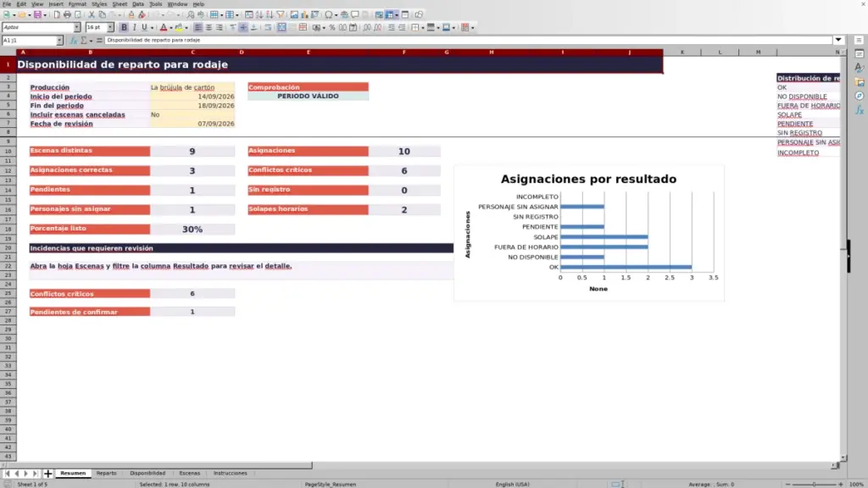Switch to the Disponibilidad sheet tab
Viewport: 868px width, 488px height.
(x=147, y=473)
